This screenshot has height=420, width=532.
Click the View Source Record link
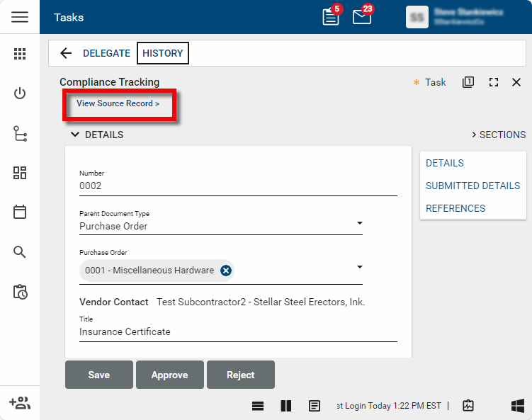point(118,103)
